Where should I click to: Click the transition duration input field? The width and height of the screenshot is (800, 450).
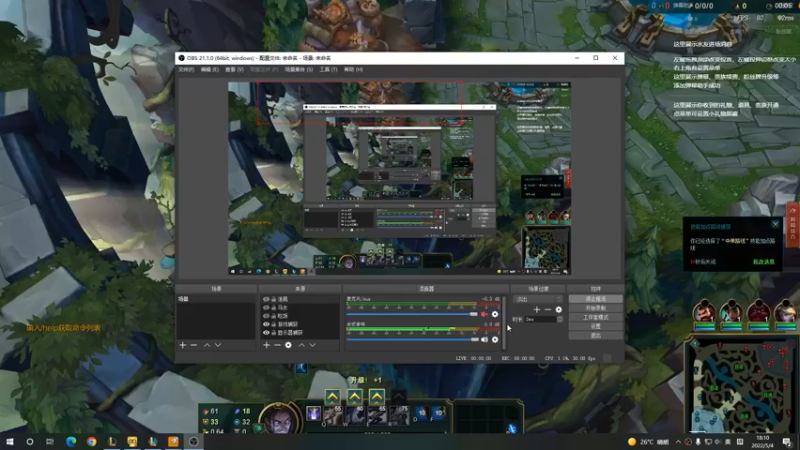[540, 319]
